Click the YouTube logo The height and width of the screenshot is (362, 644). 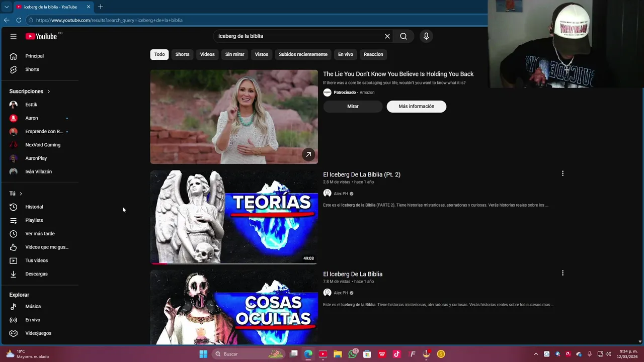pos(41,36)
